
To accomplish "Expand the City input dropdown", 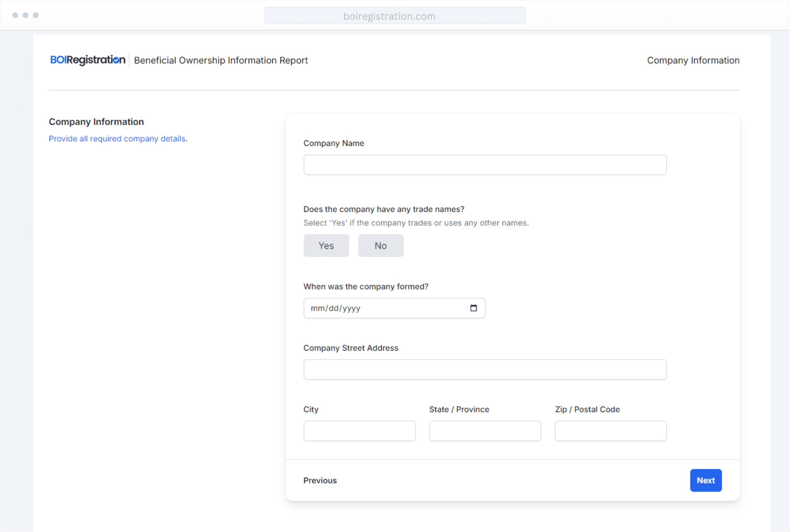I will pyautogui.click(x=359, y=431).
